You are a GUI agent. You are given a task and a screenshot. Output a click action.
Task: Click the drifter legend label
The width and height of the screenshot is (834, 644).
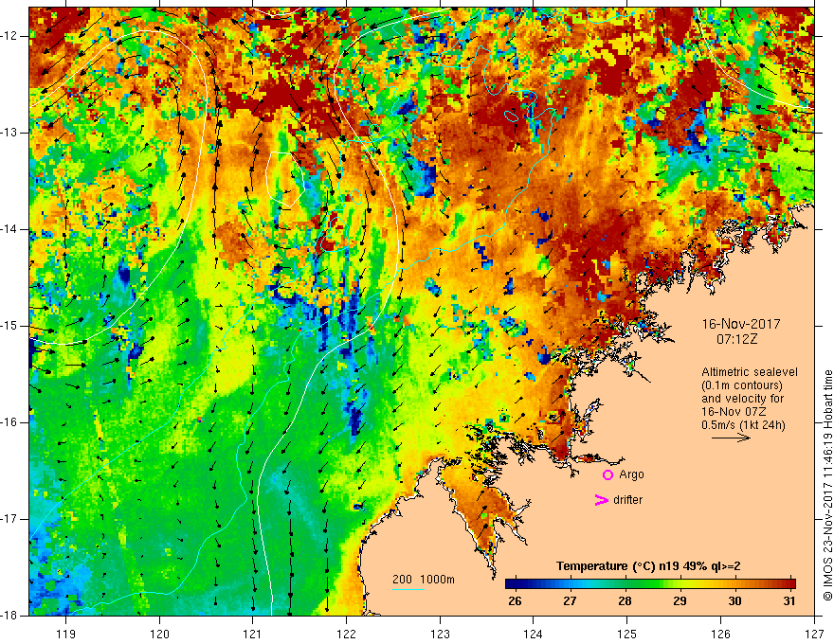(627, 500)
